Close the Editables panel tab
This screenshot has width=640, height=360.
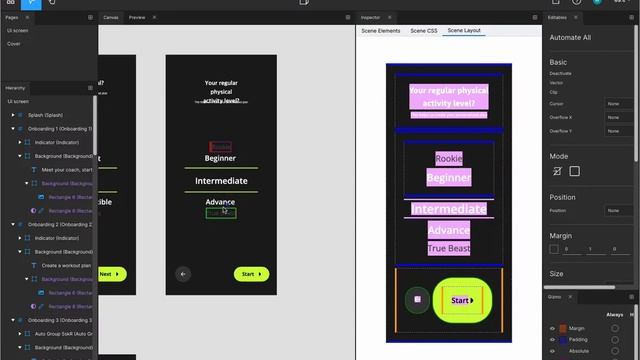pyautogui.click(x=576, y=18)
